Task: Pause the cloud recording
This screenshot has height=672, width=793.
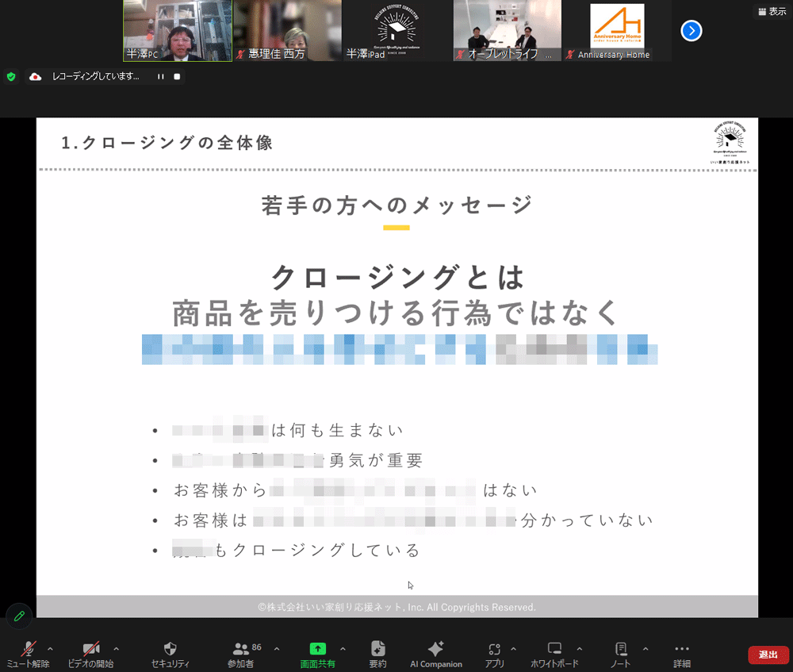Action: click(160, 77)
